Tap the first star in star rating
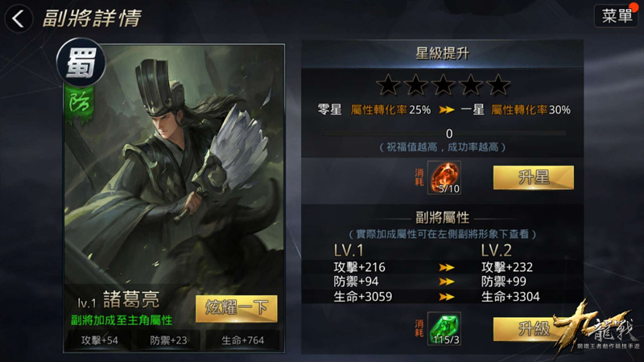644x362 pixels. (x=388, y=85)
